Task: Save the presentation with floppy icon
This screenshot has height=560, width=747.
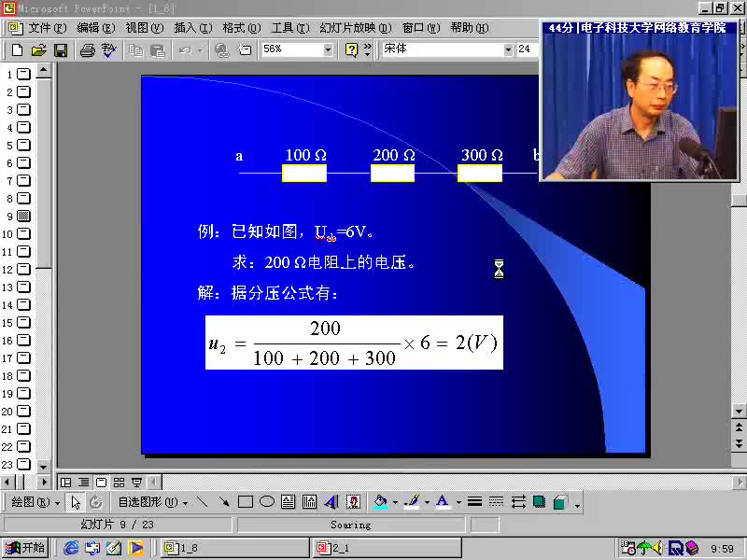Action: (61, 50)
